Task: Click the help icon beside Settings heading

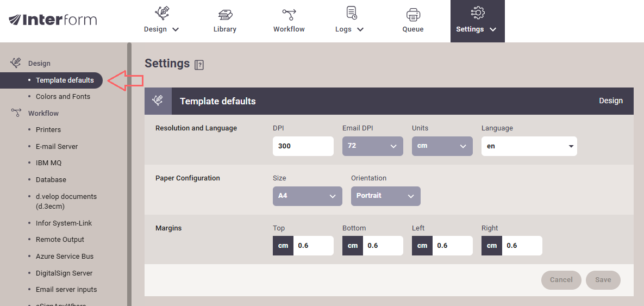Action: (x=199, y=65)
